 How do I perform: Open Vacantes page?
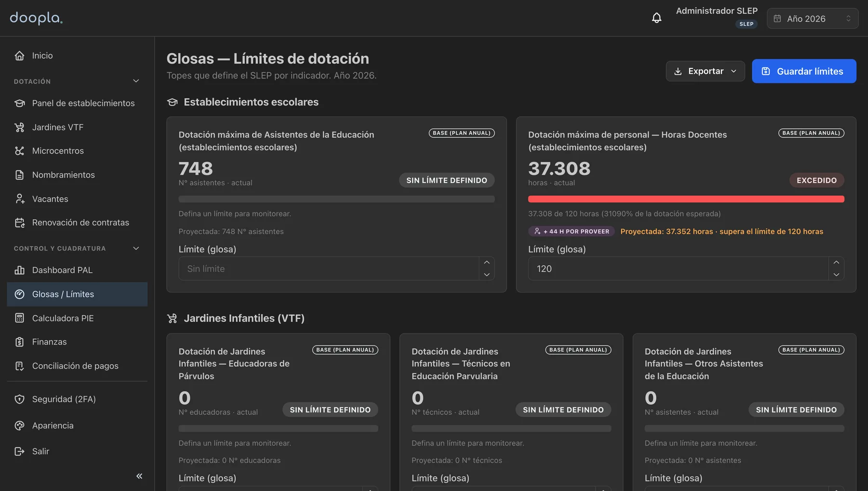77,199
